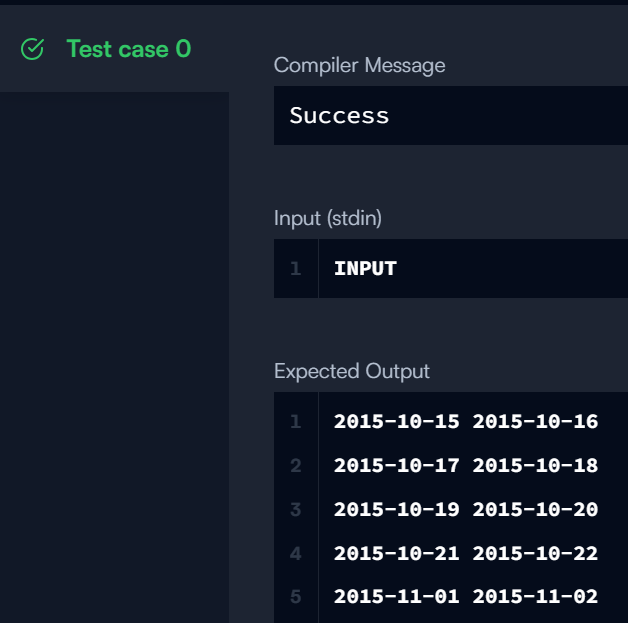Click the Input (stdin) label
Viewport: 628px width, 623px height.
pos(328,218)
